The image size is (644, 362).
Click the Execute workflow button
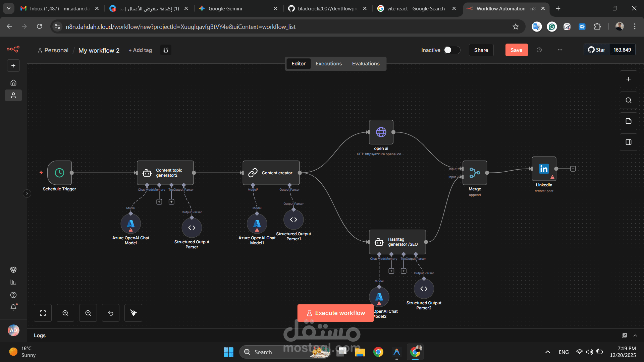click(x=335, y=313)
